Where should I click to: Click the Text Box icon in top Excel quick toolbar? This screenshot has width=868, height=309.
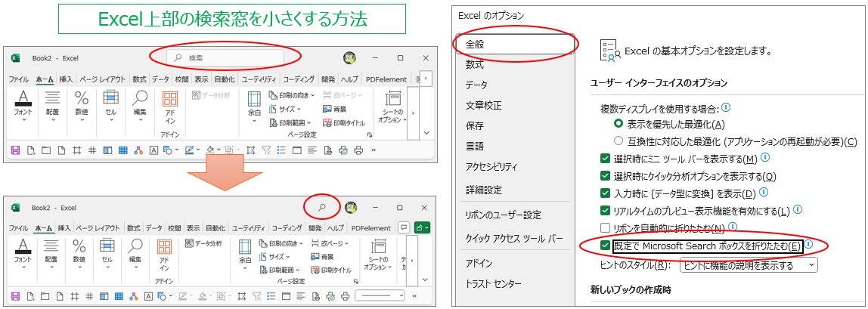(153, 150)
